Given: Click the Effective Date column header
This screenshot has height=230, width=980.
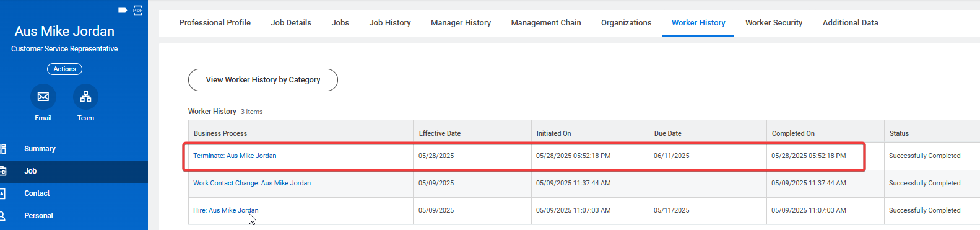Looking at the screenshot, I should click(440, 133).
